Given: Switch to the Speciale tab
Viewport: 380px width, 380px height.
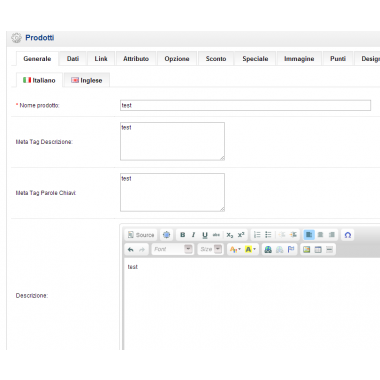Looking at the screenshot, I should pyautogui.click(x=255, y=59).
